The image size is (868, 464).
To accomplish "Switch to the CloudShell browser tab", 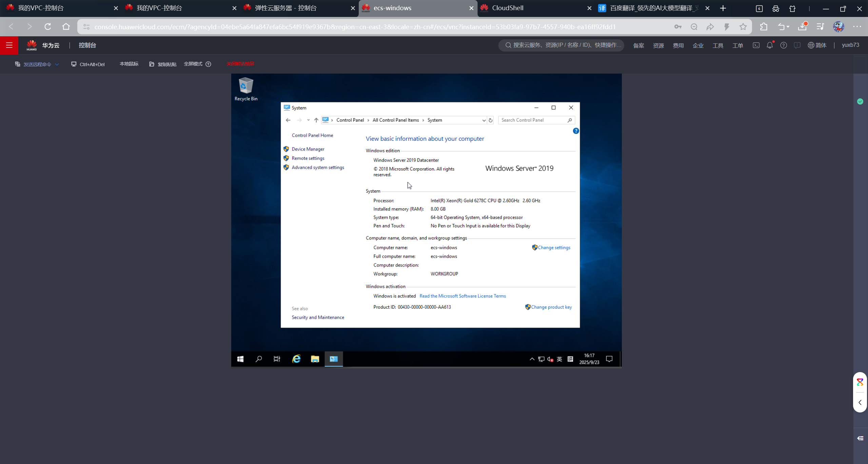I will pyautogui.click(x=507, y=8).
